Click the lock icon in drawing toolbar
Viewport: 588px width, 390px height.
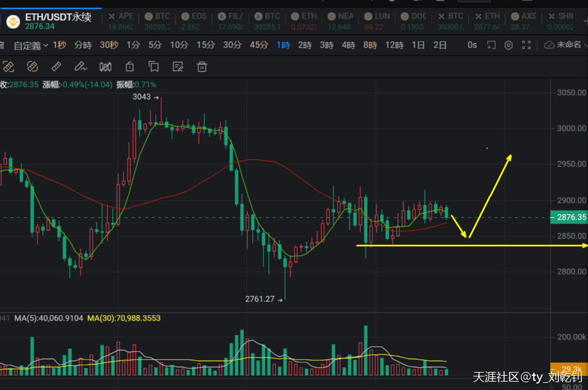(129, 66)
